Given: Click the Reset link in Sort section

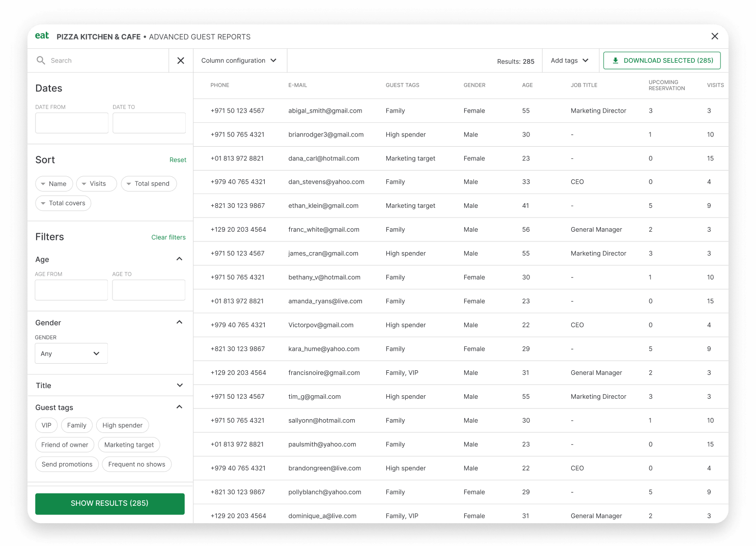Looking at the screenshot, I should (x=178, y=159).
